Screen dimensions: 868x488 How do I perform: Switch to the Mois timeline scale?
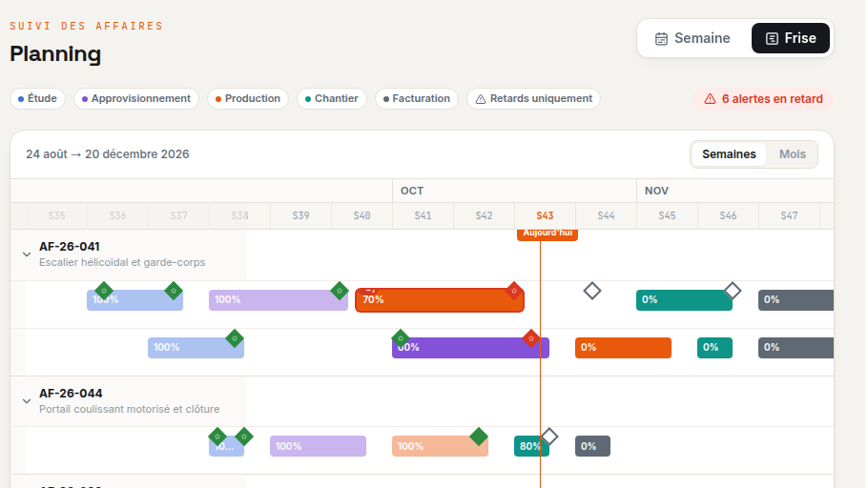792,154
